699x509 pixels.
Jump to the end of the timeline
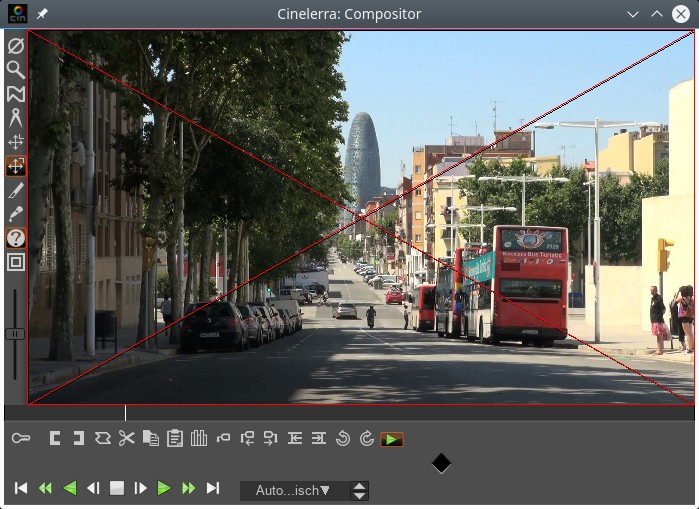(213, 488)
